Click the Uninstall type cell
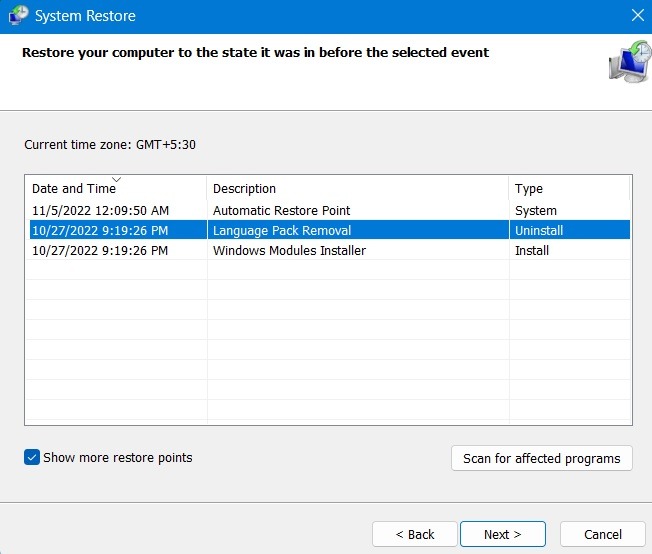 click(539, 230)
